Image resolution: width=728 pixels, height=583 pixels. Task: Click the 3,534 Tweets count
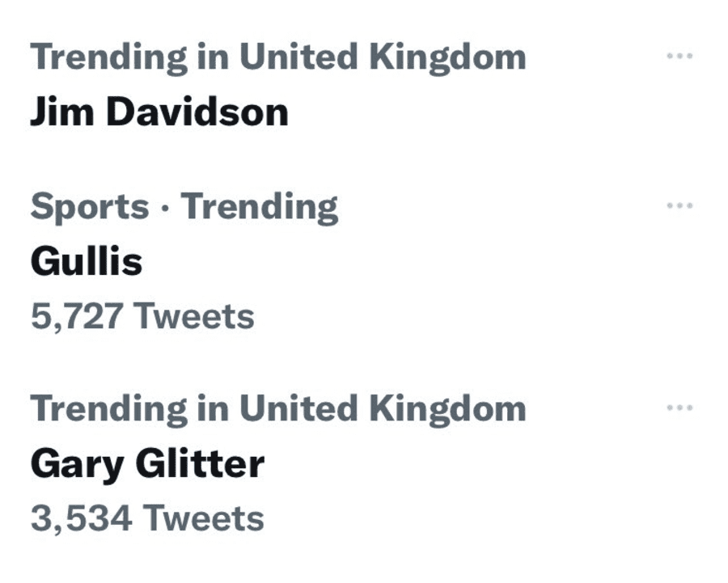(x=146, y=518)
